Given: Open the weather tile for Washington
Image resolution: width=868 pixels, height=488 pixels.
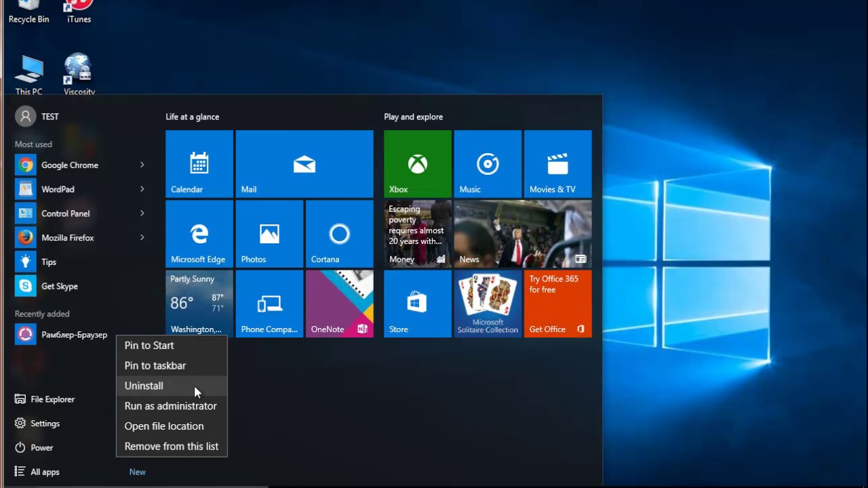Looking at the screenshot, I should (199, 304).
